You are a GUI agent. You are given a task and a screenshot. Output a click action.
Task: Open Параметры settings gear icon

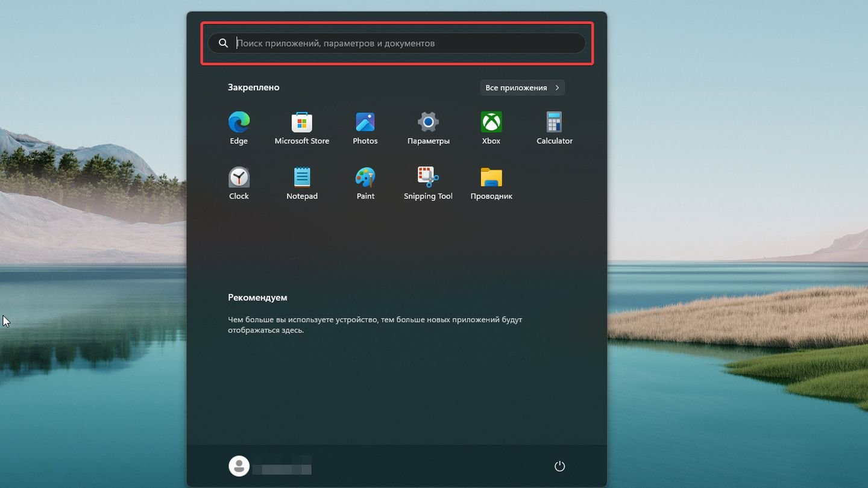(428, 122)
